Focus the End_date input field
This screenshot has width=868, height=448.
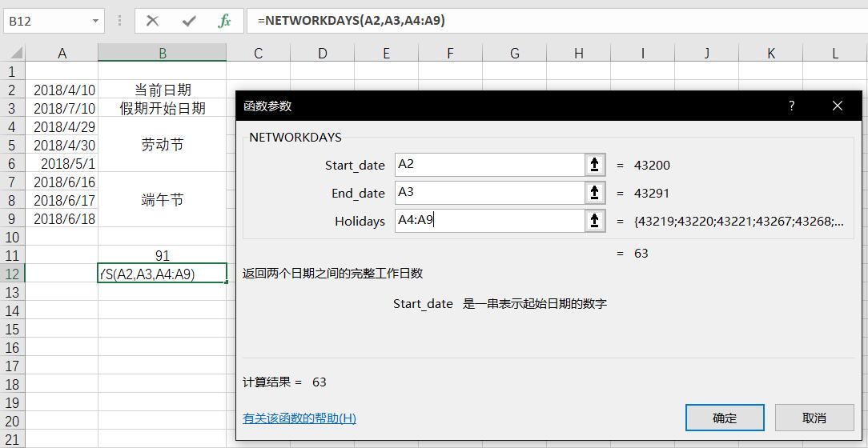pos(490,193)
